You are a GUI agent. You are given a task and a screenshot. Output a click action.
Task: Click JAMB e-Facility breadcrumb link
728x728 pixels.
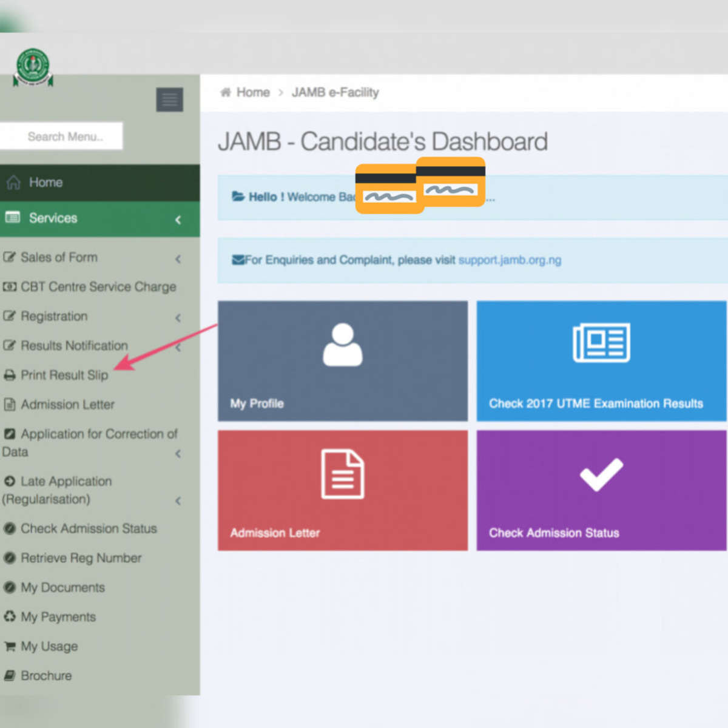point(335,92)
